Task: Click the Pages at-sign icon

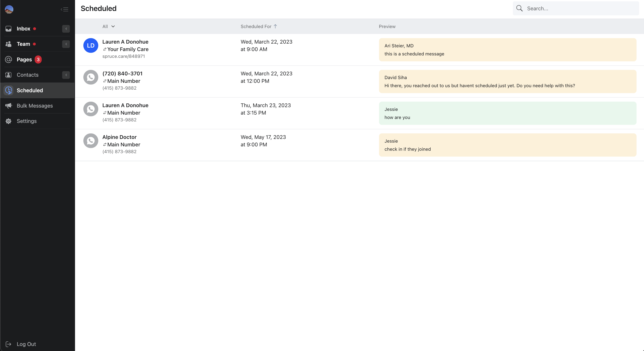Action: click(x=9, y=59)
